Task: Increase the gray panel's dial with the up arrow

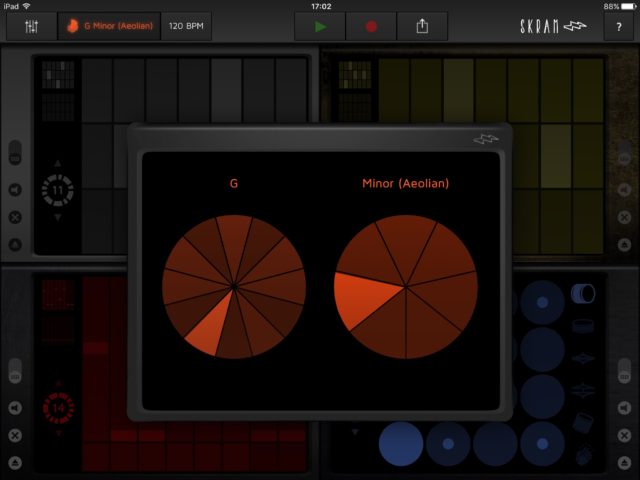Action: click(58, 164)
